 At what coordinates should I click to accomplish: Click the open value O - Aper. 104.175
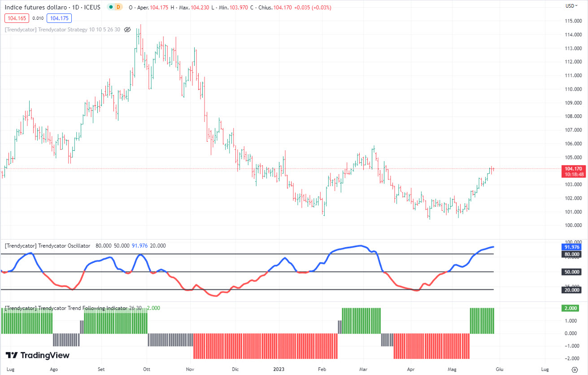[x=148, y=7]
